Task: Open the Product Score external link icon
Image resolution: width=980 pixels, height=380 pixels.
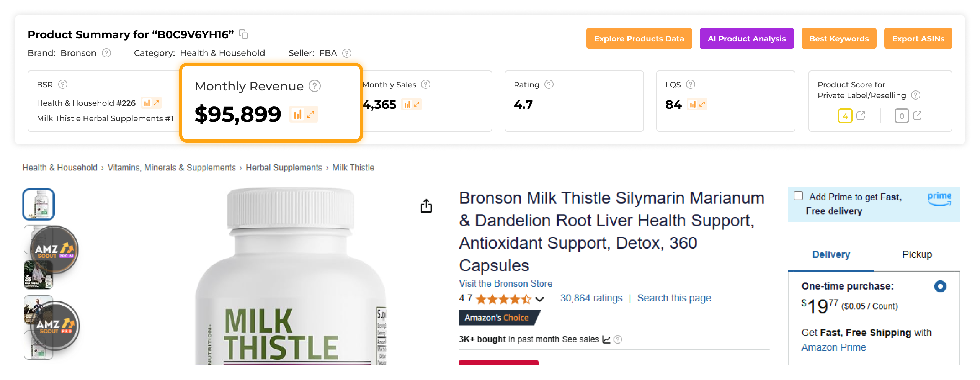Action: (861, 115)
